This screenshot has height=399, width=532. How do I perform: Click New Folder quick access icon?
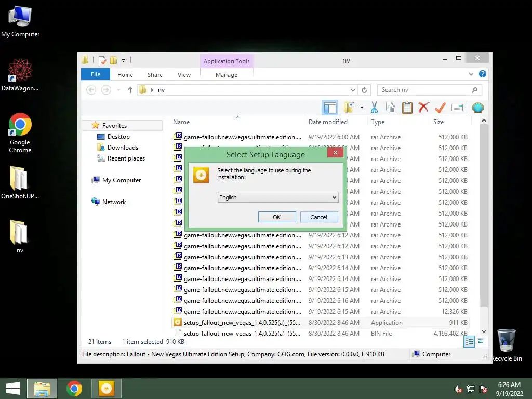click(x=113, y=60)
